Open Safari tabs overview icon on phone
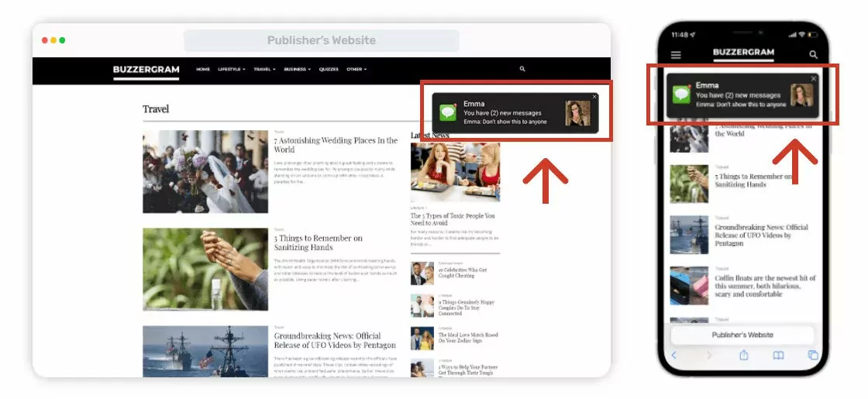Image resolution: width=868 pixels, height=399 pixels. tap(813, 356)
